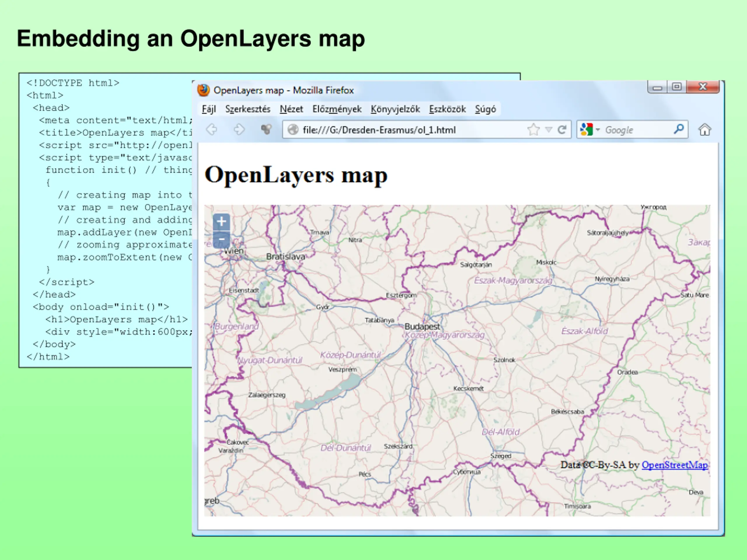The image size is (747, 560).
Task: Click Kecskemét label on the map
Action: click(x=468, y=388)
